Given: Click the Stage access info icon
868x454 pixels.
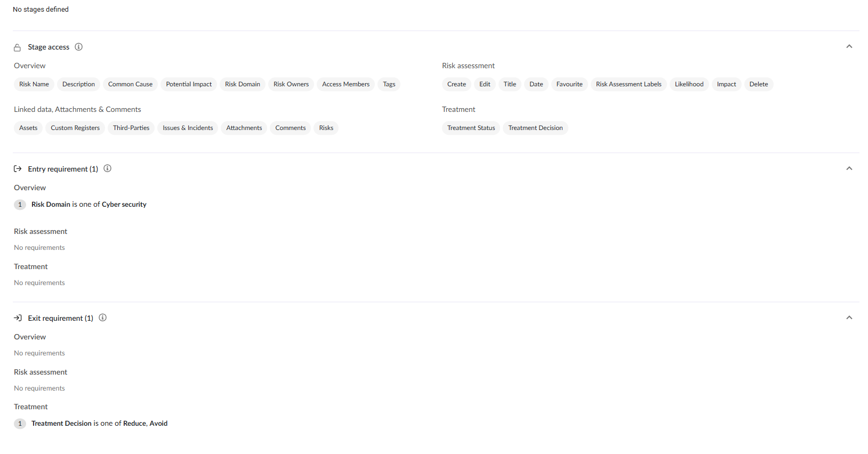Looking at the screenshot, I should (78, 47).
